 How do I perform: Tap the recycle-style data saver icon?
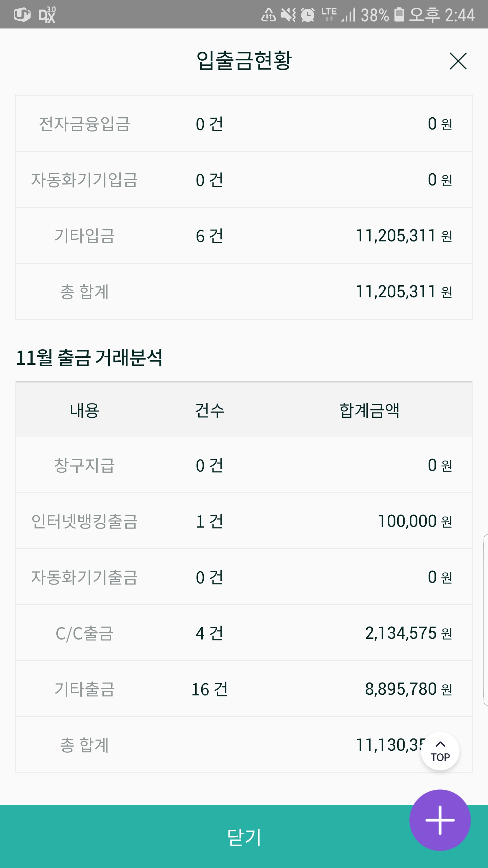268,15
